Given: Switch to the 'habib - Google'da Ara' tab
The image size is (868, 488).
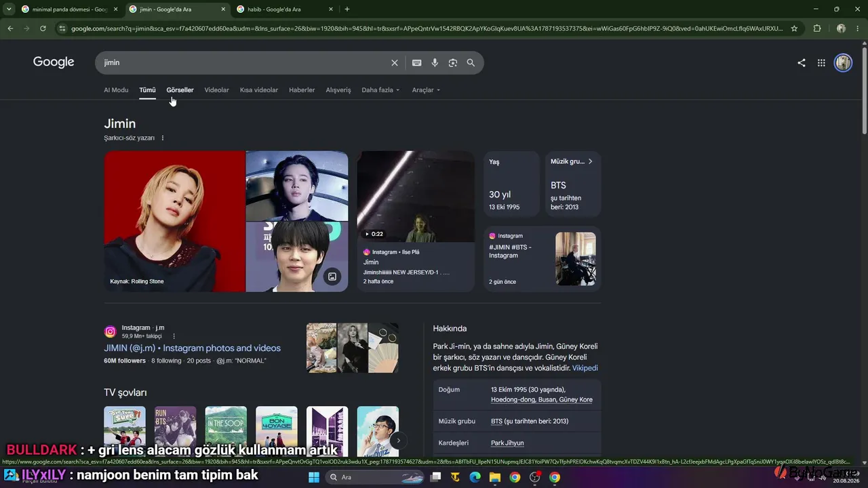Looking at the screenshot, I should tap(285, 9).
